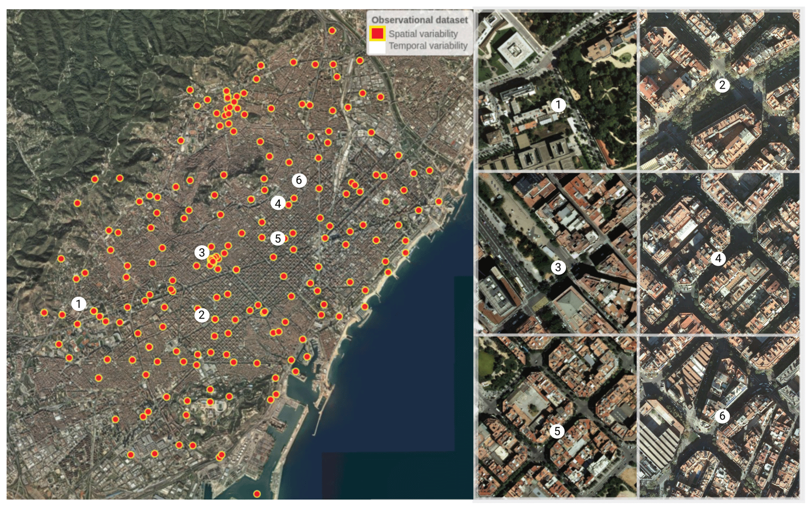Click the topmost red observation dot on map
Screen dimensions: 812x510
pos(332,31)
